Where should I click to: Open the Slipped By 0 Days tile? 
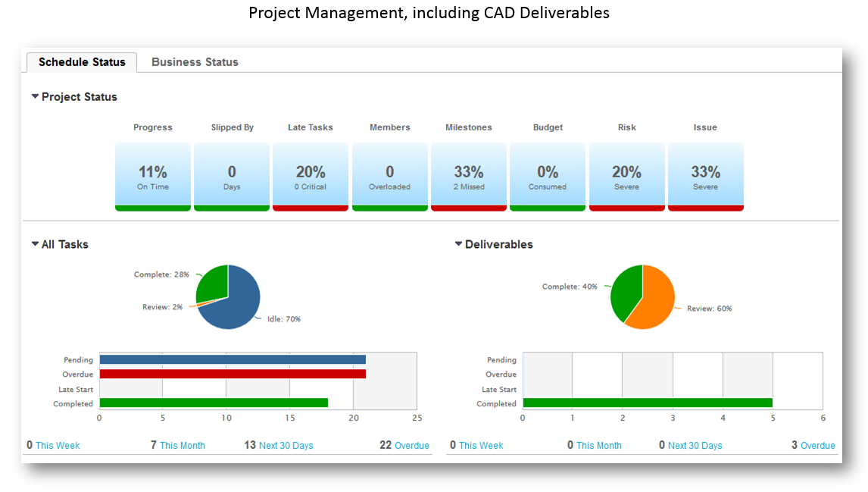click(x=232, y=176)
